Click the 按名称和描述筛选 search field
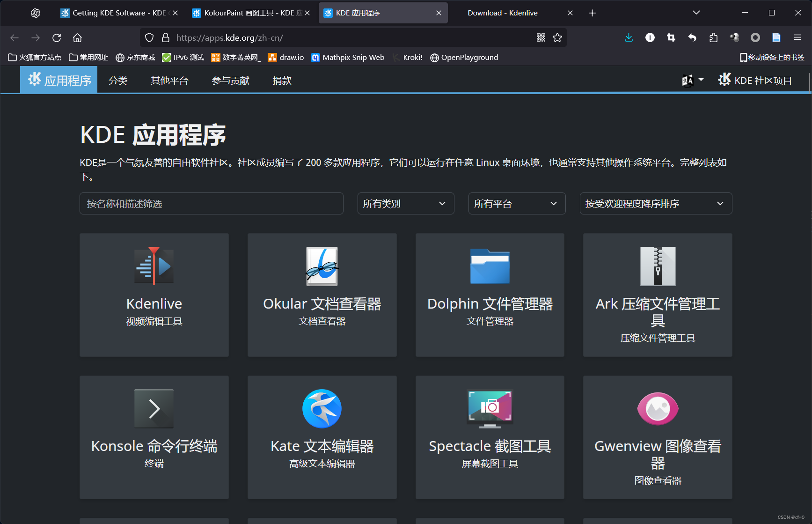The image size is (812, 524). [x=211, y=203]
